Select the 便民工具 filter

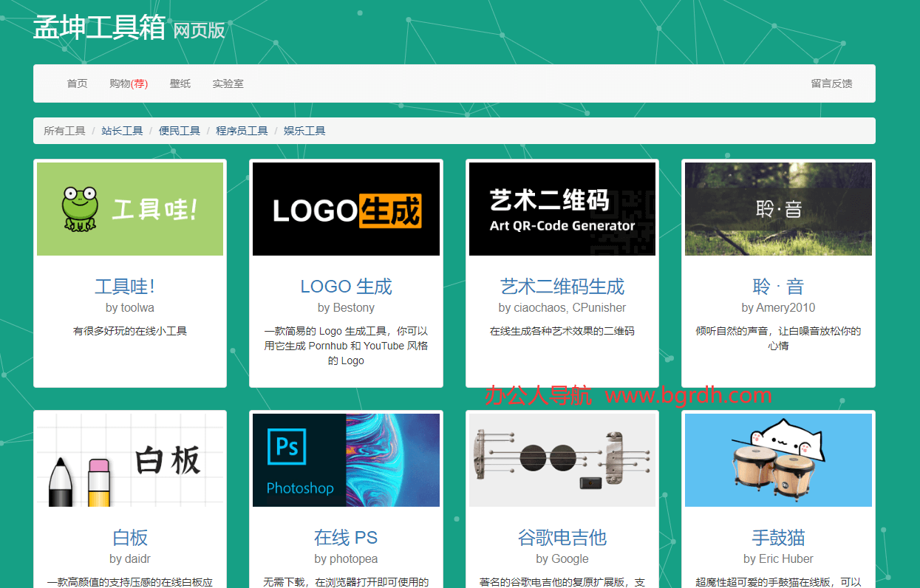[178, 130]
